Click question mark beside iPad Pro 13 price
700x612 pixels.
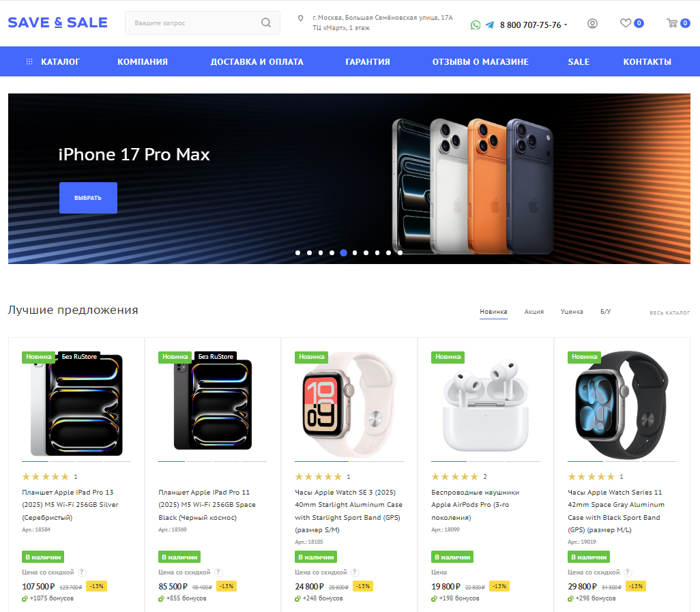[x=82, y=572]
